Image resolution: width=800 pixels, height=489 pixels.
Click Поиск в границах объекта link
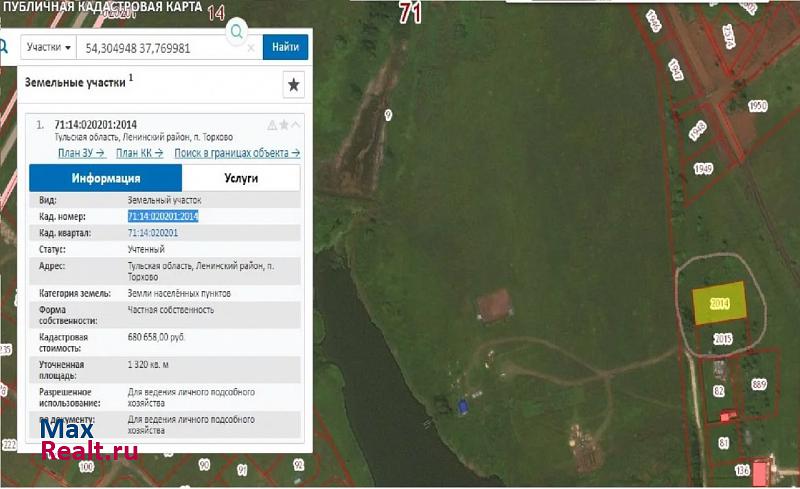237,153
